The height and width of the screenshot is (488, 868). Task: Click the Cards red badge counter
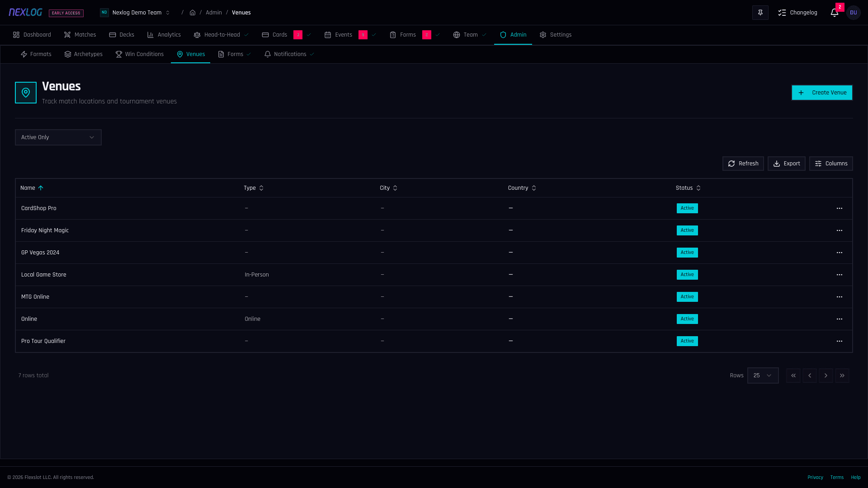tap(298, 35)
